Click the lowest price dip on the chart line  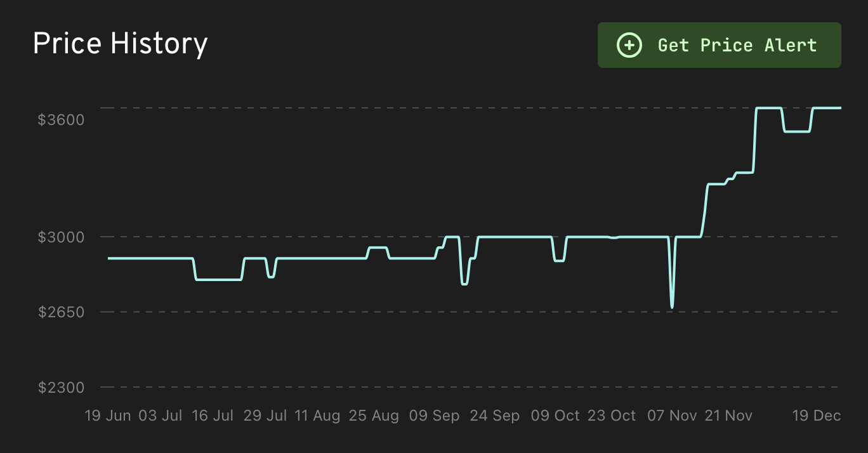pos(672,307)
